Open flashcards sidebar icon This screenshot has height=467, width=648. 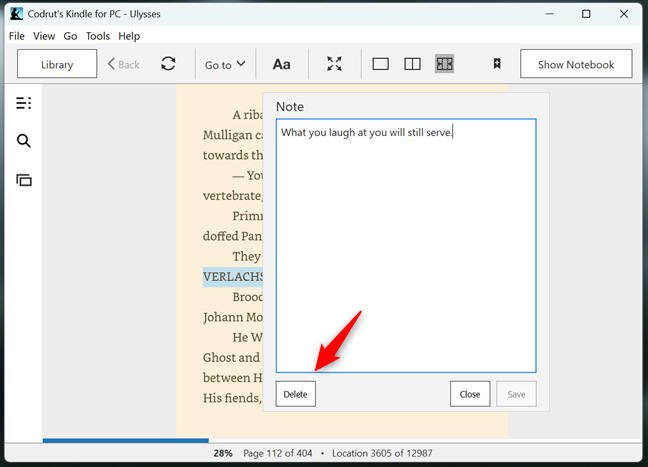24,180
